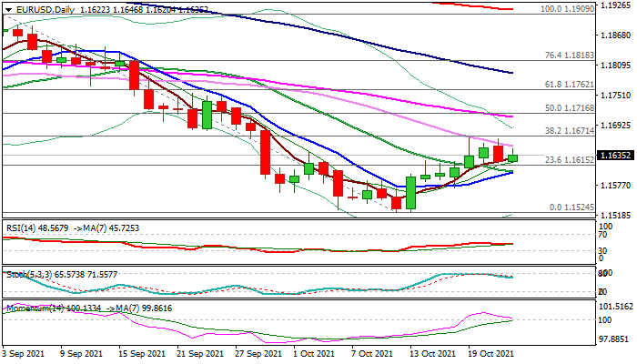Click the 9 Sep 2021 date label
Screen dimensions: 637x364
point(82,354)
